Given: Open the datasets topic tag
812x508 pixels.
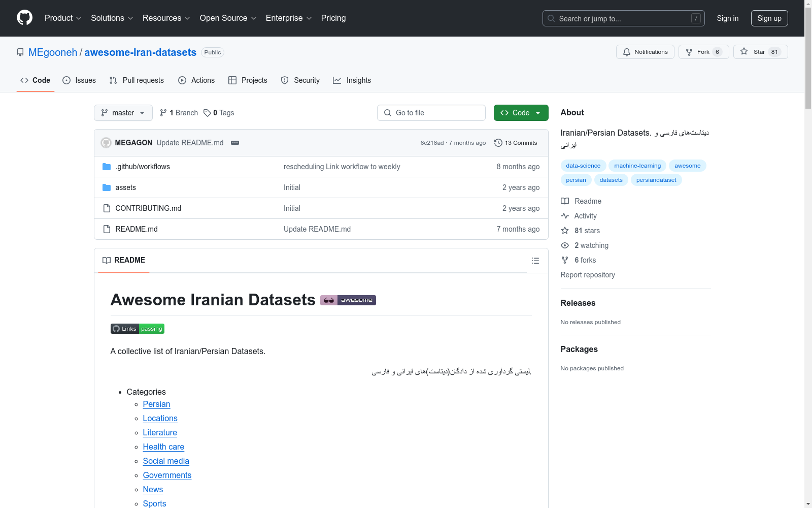Looking at the screenshot, I should click(x=611, y=180).
